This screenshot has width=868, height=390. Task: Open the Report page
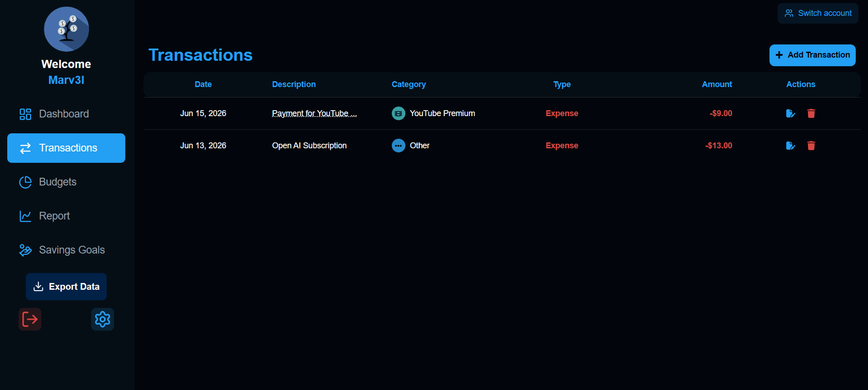tap(66, 216)
